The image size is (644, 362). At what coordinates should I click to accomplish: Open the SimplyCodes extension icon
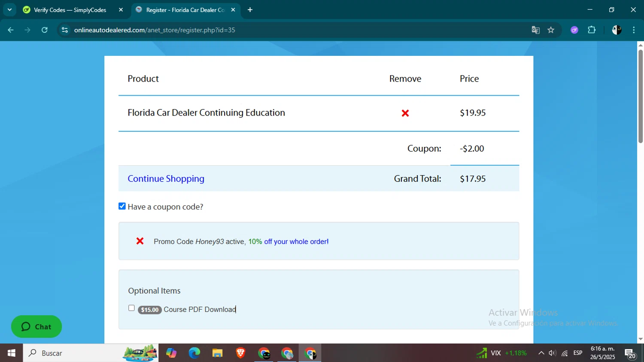tap(574, 30)
